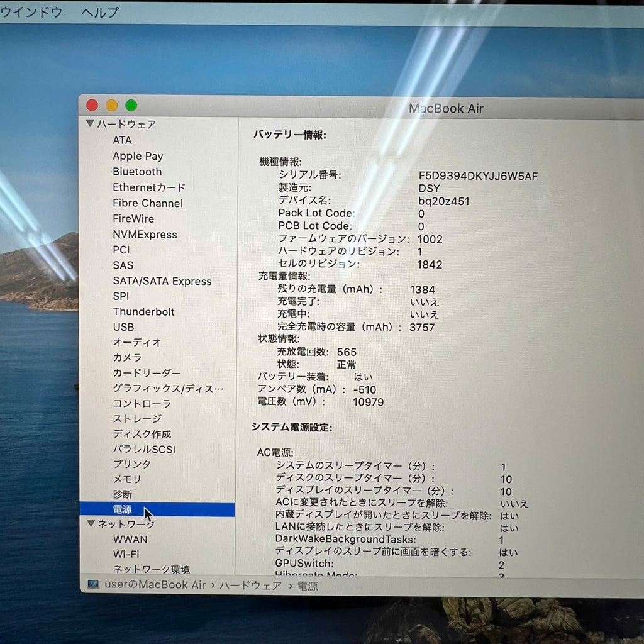
Task: Select Wi-Fi under ネットワーク
Action: pyautogui.click(x=126, y=554)
